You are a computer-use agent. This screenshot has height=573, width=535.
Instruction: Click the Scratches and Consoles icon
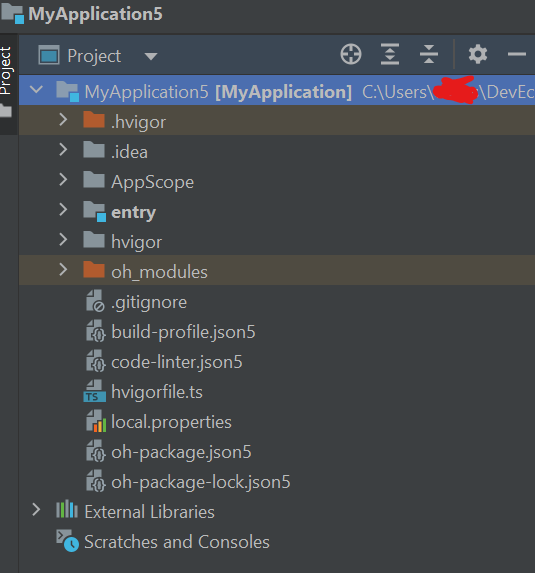point(67,541)
